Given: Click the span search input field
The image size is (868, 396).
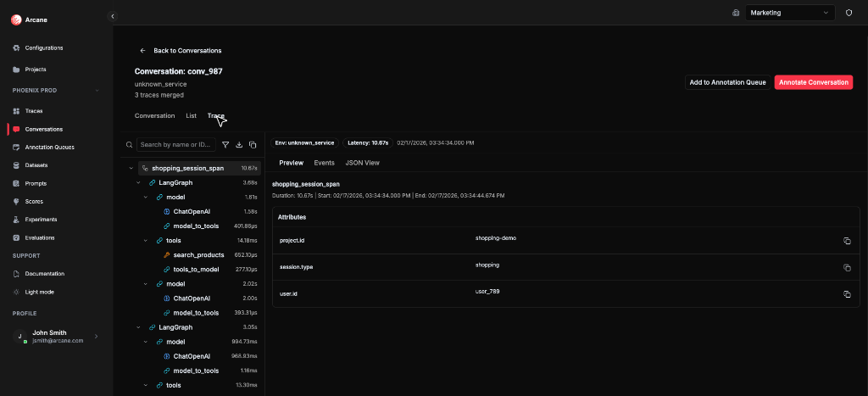Looking at the screenshot, I should [x=176, y=145].
